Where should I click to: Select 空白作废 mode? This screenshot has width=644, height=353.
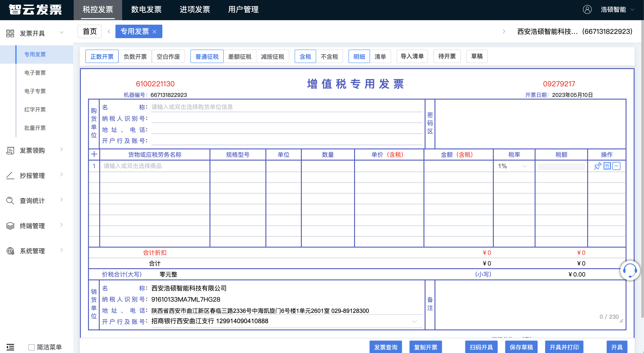(168, 57)
